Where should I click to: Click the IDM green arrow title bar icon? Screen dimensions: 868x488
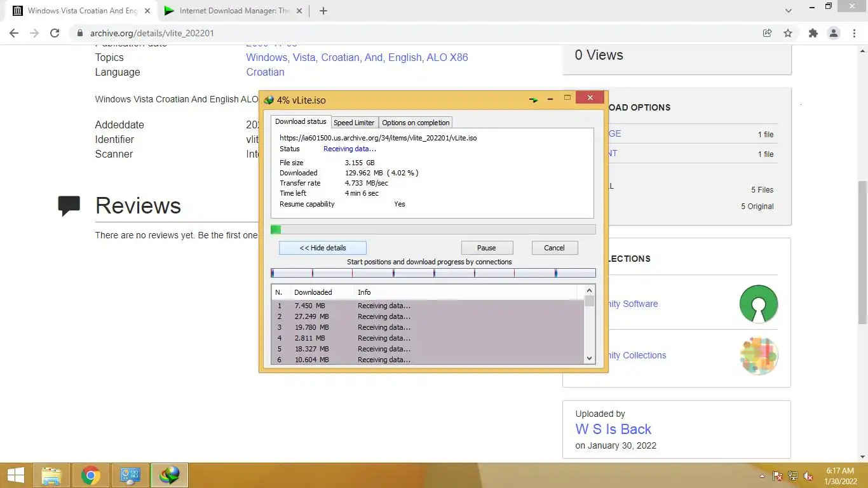pos(534,100)
